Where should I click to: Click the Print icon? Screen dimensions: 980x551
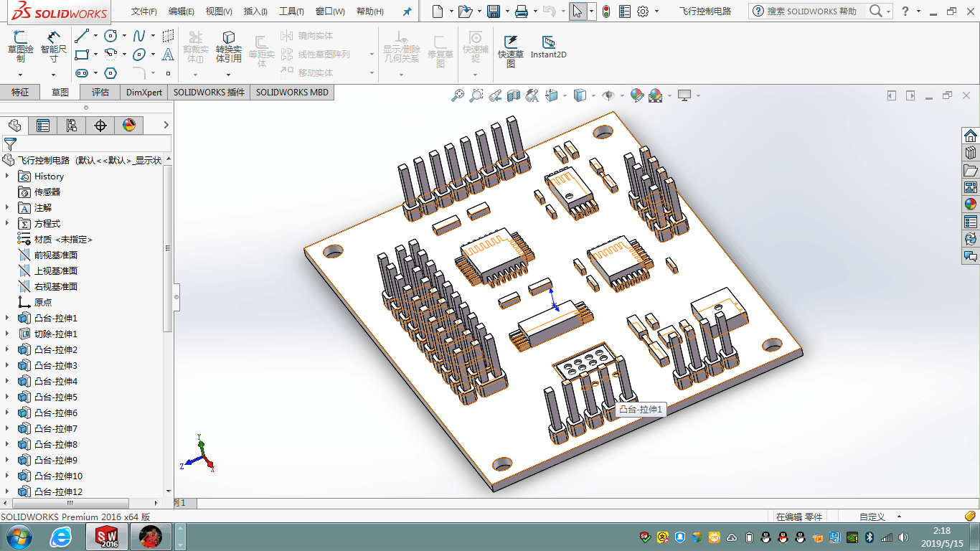pos(522,11)
